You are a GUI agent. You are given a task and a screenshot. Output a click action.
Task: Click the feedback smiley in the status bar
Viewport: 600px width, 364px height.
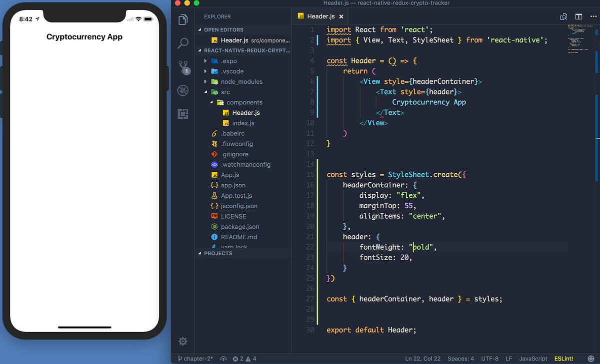tap(591, 359)
